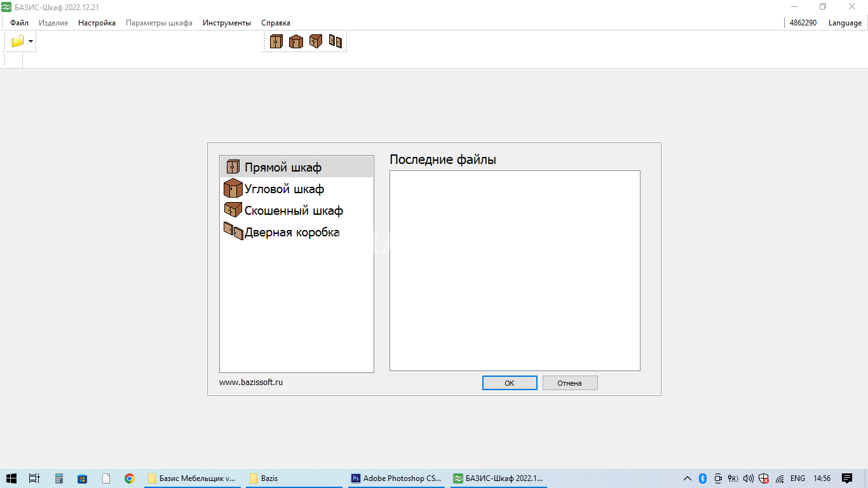Choose Скошенный шкаф from the list
The width and height of the screenshot is (868, 488).
(x=294, y=211)
